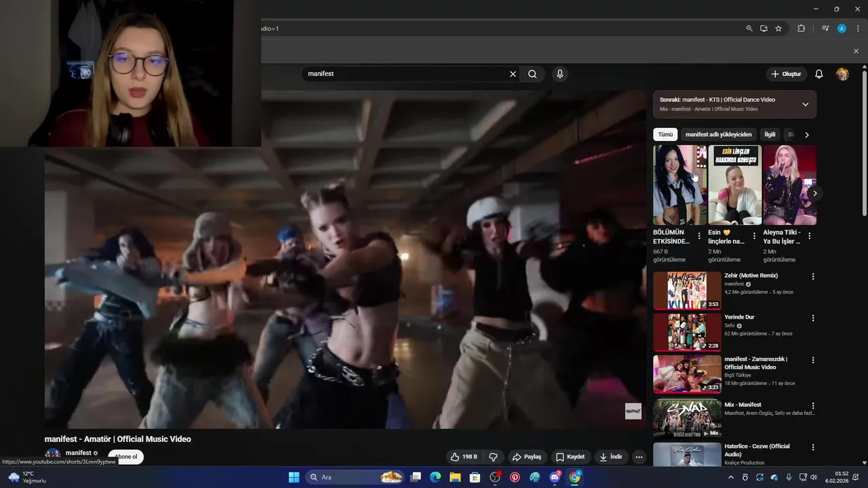
Task: Open the Chrome profile 'A' avatar
Action: coord(842,28)
